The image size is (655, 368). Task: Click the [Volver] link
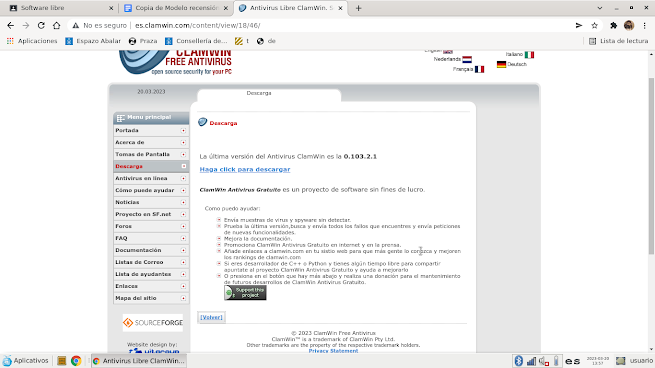[211, 317]
